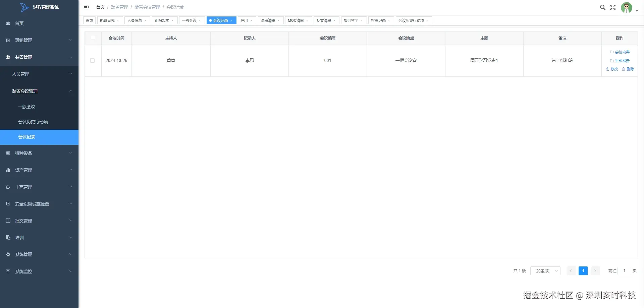Open 会议内容 for meeting 001
Viewport: 644px width, 308px height.
tap(620, 52)
